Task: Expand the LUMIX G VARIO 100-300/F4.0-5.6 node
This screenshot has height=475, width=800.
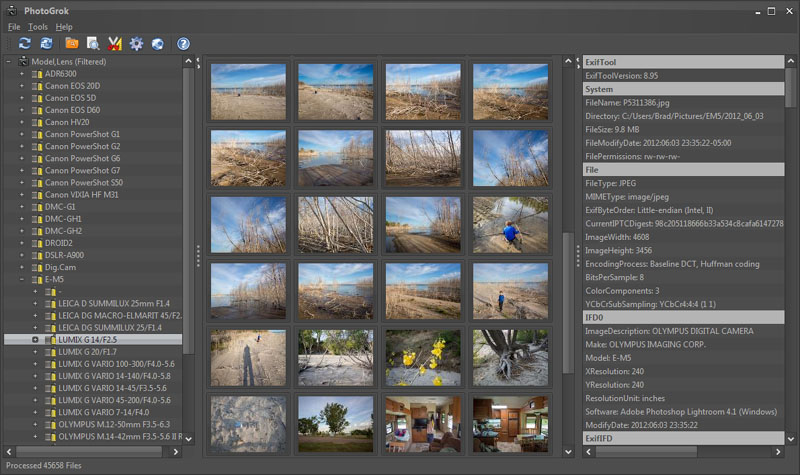Action: click(x=35, y=364)
